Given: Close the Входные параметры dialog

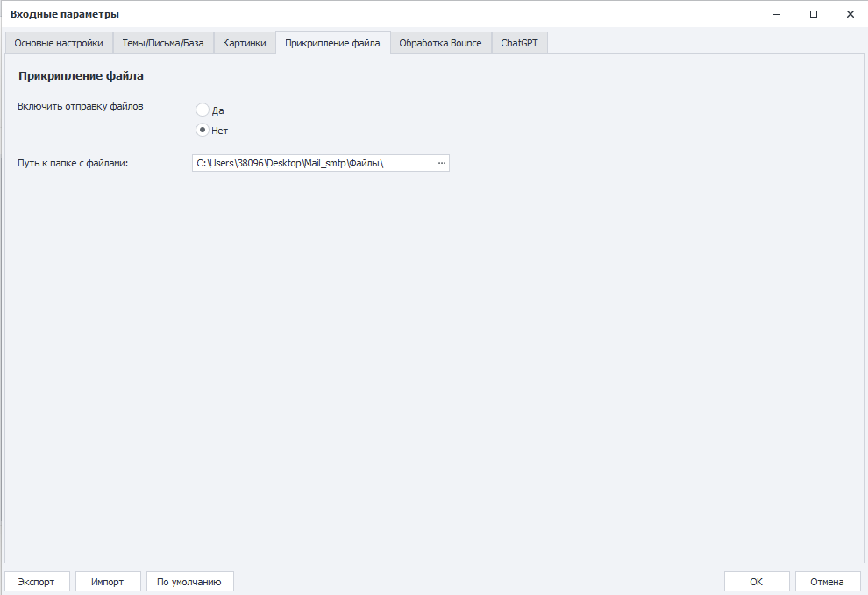Looking at the screenshot, I should (850, 14).
